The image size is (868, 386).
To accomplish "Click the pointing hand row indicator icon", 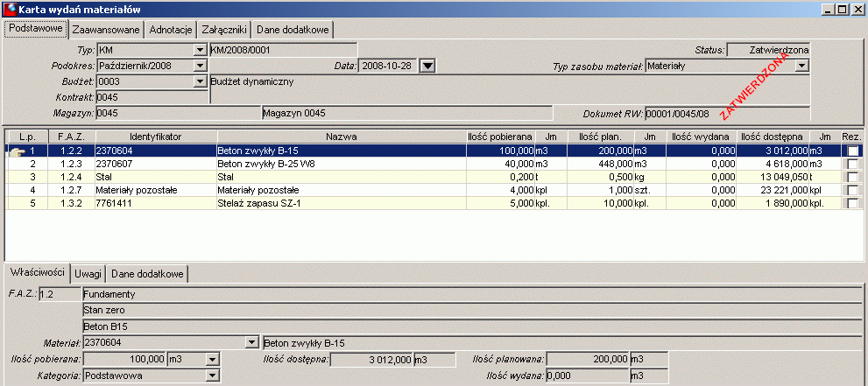I will (18, 151).
